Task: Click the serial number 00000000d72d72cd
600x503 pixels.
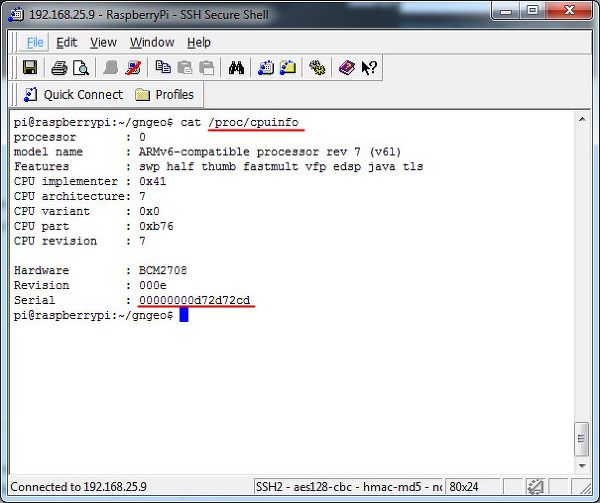Action: point(195,300)
